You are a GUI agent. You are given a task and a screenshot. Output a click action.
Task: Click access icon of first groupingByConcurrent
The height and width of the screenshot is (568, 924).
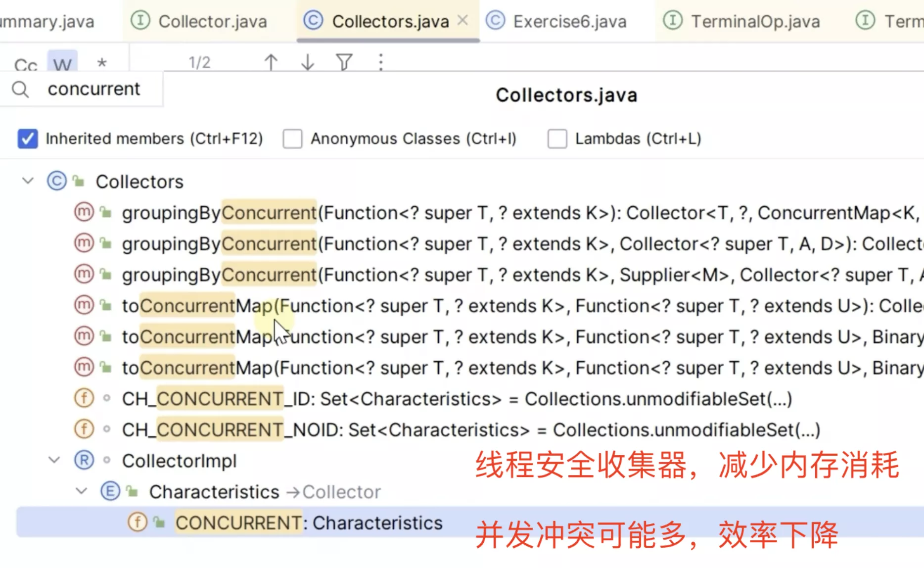tap(105, 212)
